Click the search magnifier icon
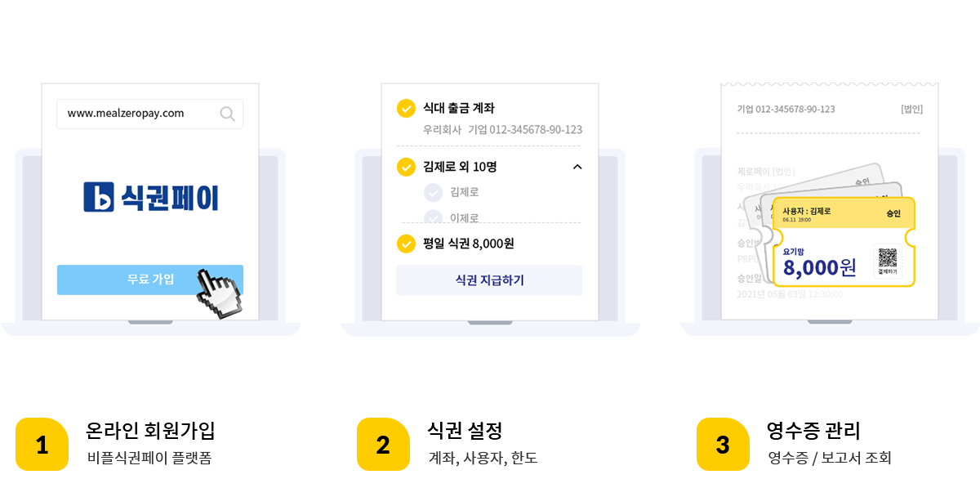 (227, 114)
